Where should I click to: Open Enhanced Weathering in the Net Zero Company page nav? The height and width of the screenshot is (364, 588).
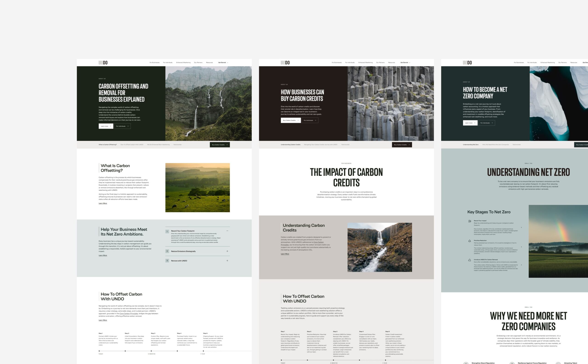[x=548, y=63]
